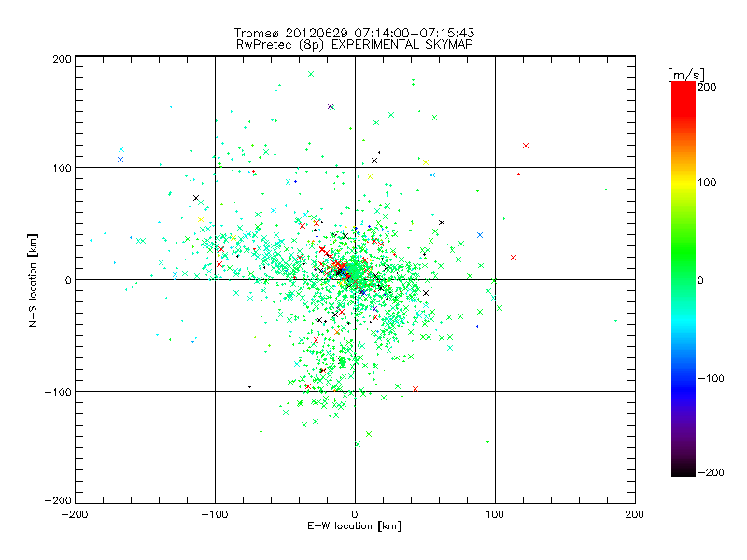Click the colorbar tick label '100'

click(707, 182)
